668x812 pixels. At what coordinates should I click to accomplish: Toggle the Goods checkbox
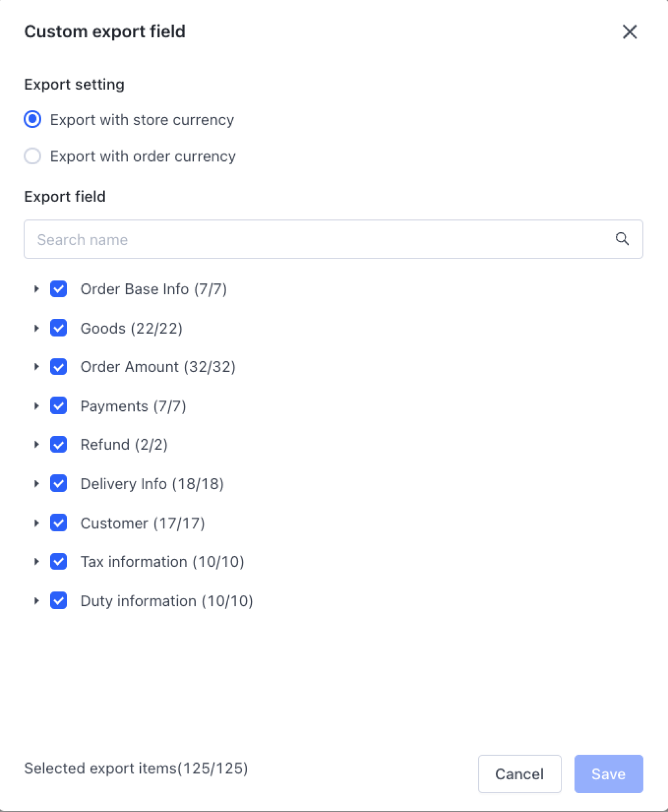[59, 328]
